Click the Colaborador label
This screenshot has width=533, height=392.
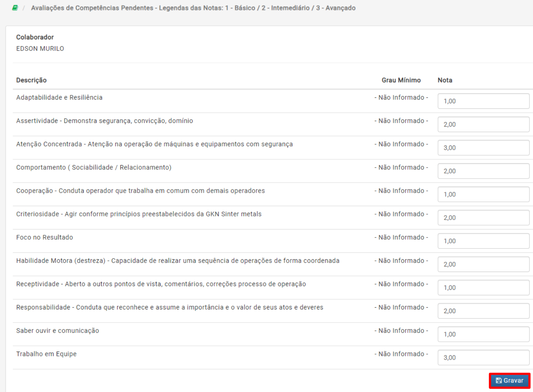click(x=35, y=37)
